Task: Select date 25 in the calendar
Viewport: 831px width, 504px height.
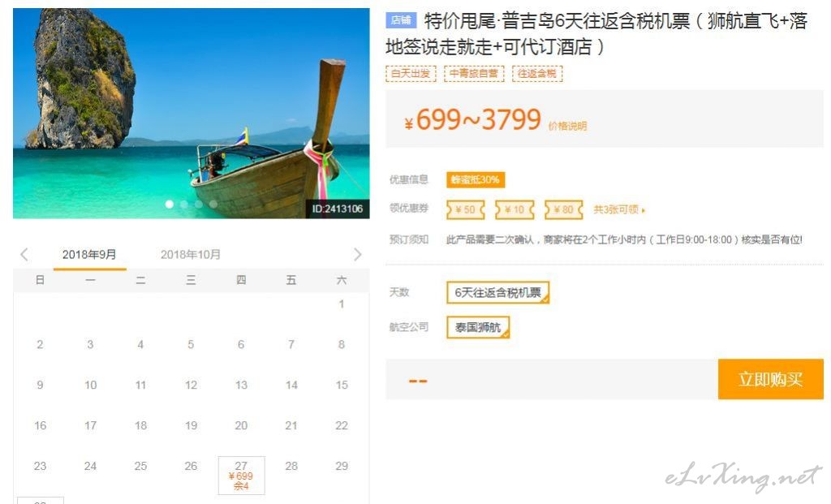Action: coord(140,467)
